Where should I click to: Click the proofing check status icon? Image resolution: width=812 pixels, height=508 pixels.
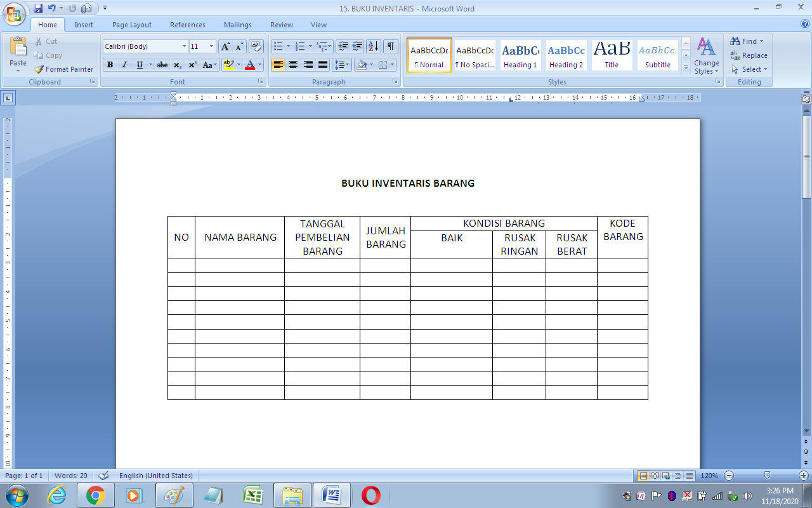pos(104,476)
